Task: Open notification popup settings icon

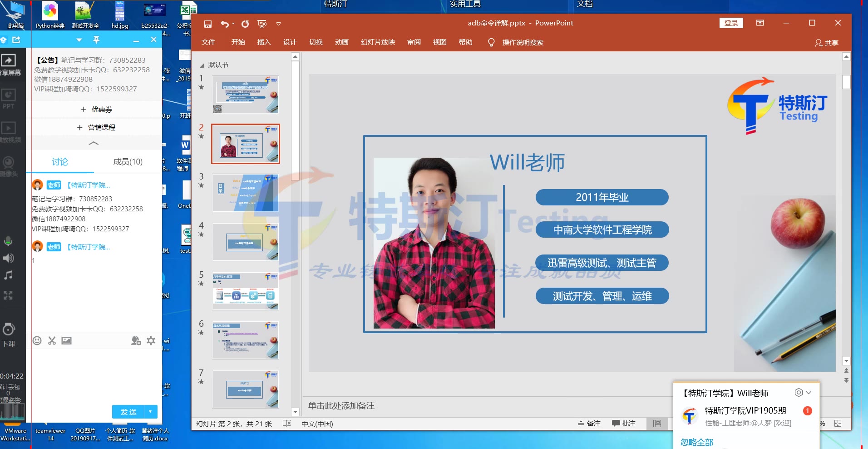Action: click(799, 392)
